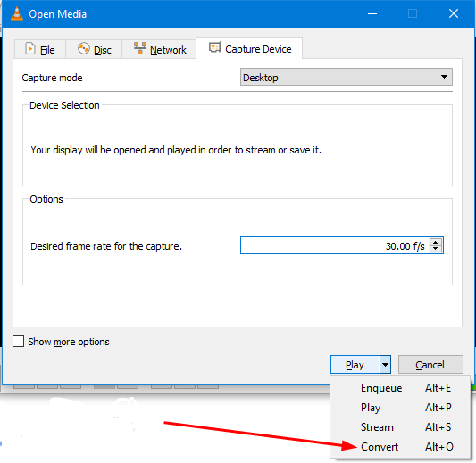The width and height of the screenshot is (476, 463).
Task: Click the File tab's play-file icon
Action: [x=30, y=48]
